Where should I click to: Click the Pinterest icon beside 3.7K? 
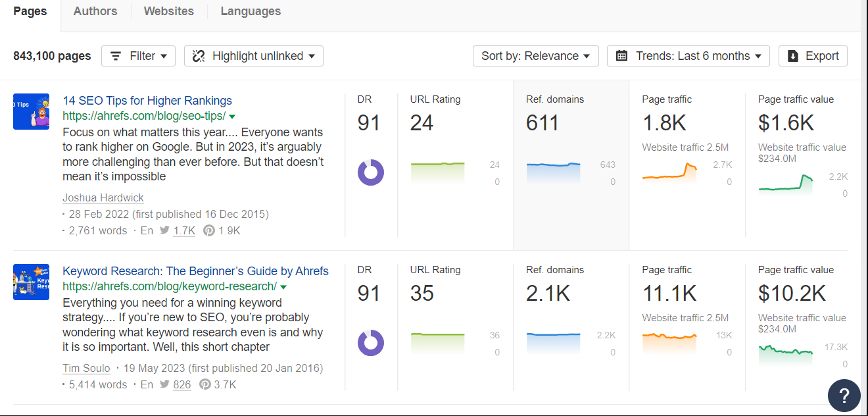tap(205, 384)
